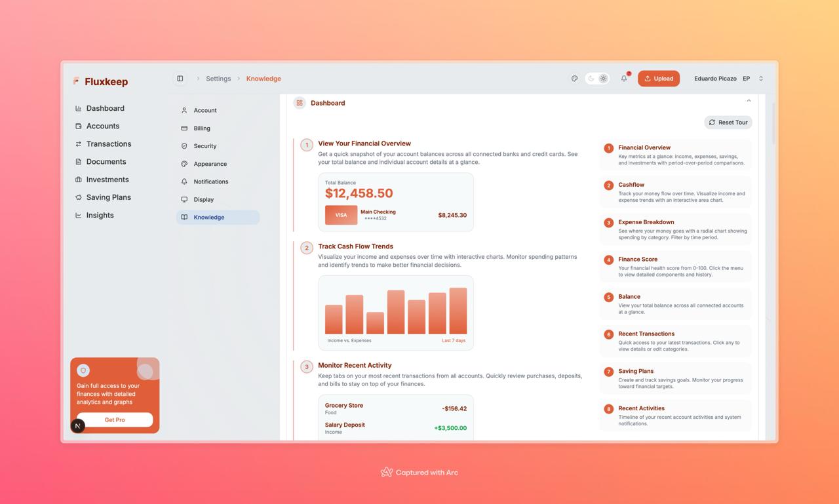Toggle the sidebar panel icon
This screenshot has height=504, width=839.
(180, 79)
